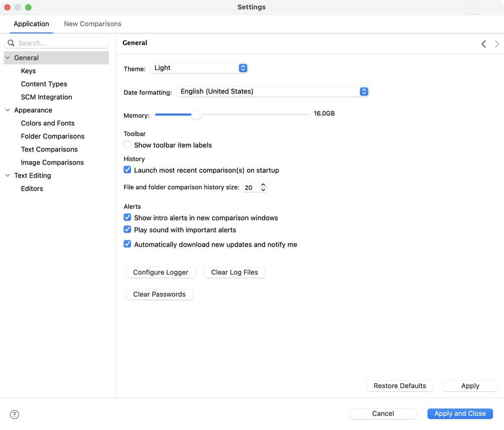Click the search magnifier icon

[11, 43]
